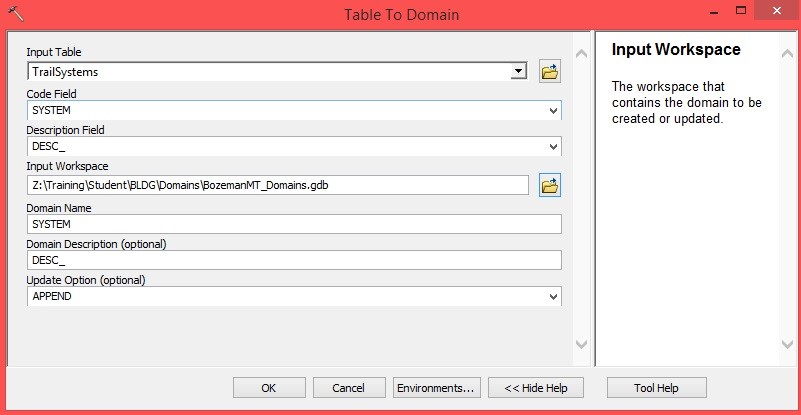Click help panel scroll up arrow
The height and width of the screenshot is (415, 801).
pos(789,50)
